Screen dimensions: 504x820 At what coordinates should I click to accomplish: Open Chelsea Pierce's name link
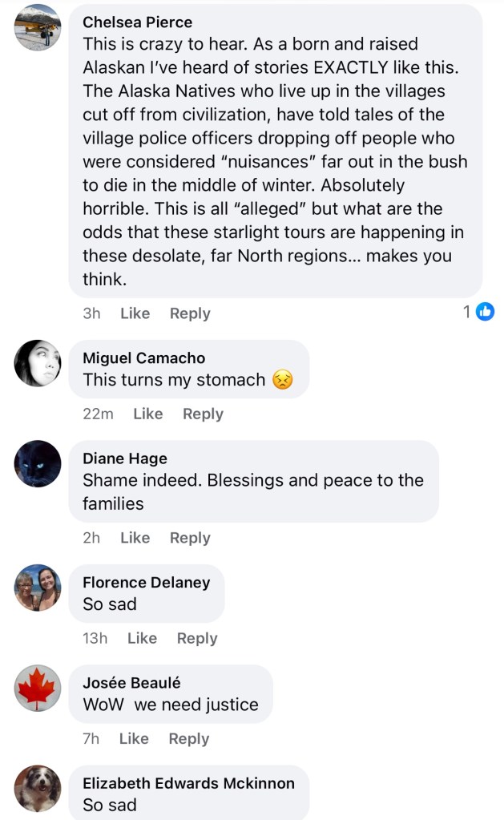point(137,22)
